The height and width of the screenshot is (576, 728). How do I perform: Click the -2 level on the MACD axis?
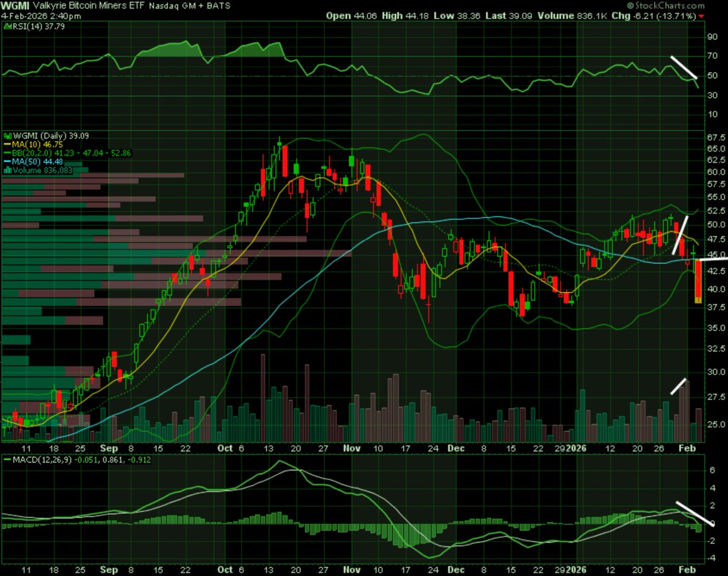(710, 541)
